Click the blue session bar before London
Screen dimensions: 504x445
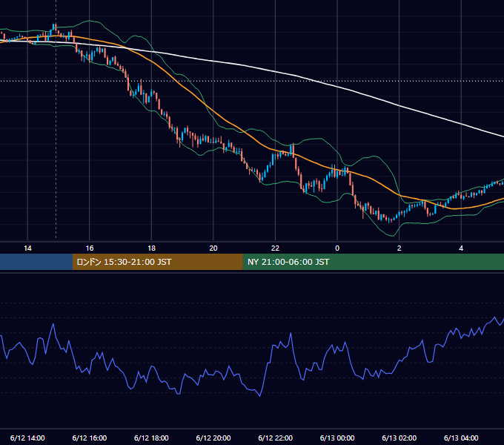[x=36, y=262]
